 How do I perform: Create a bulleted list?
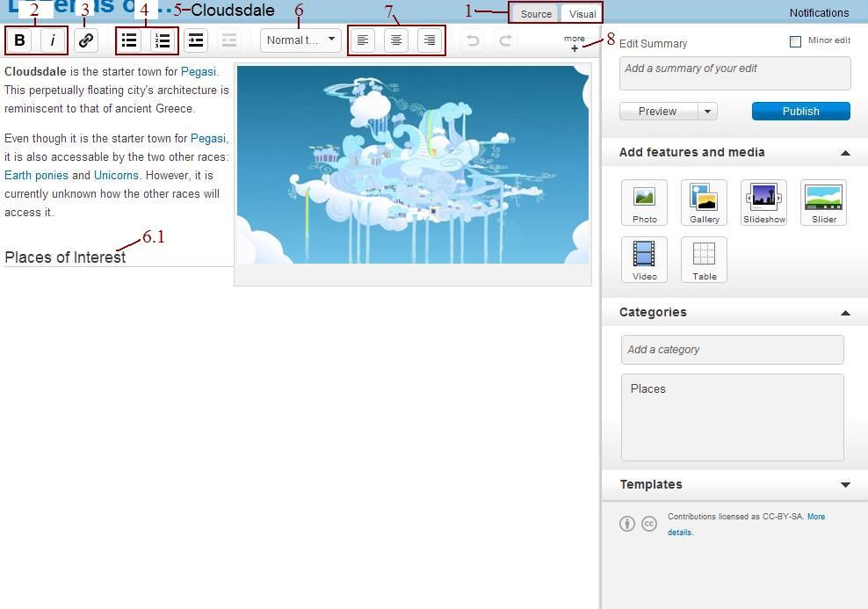click(129, 40)
